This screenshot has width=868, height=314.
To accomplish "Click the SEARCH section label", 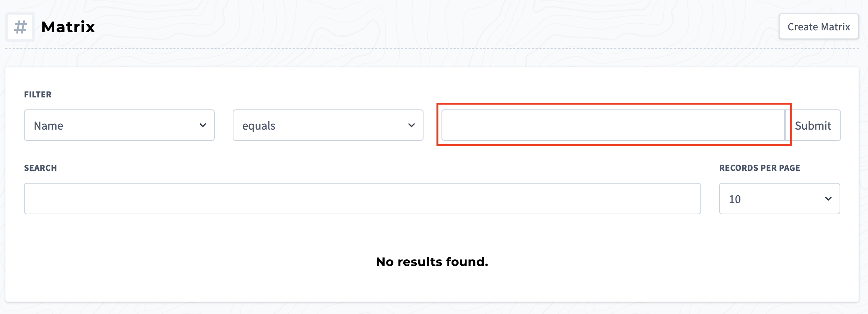I will 41,168.
